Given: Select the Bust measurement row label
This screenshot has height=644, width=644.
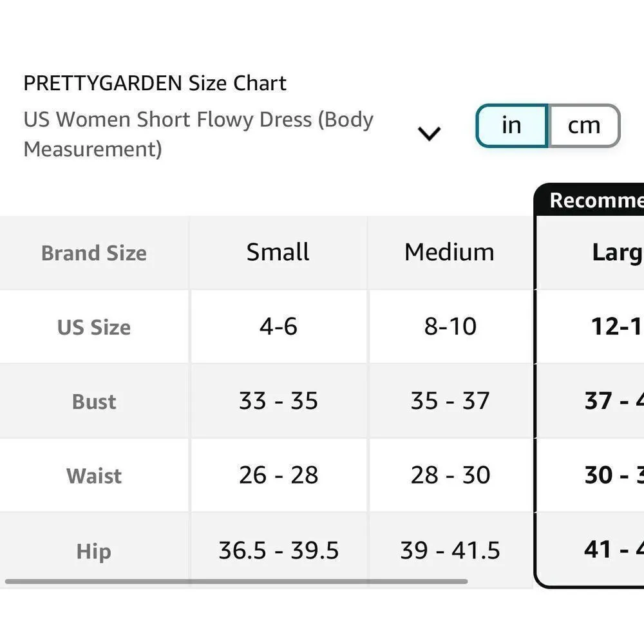Looking at the screenshot, I should tap(94, 401).
